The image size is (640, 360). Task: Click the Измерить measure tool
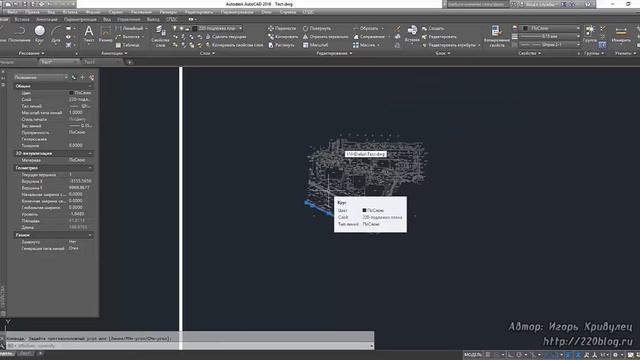pos(621,34)
